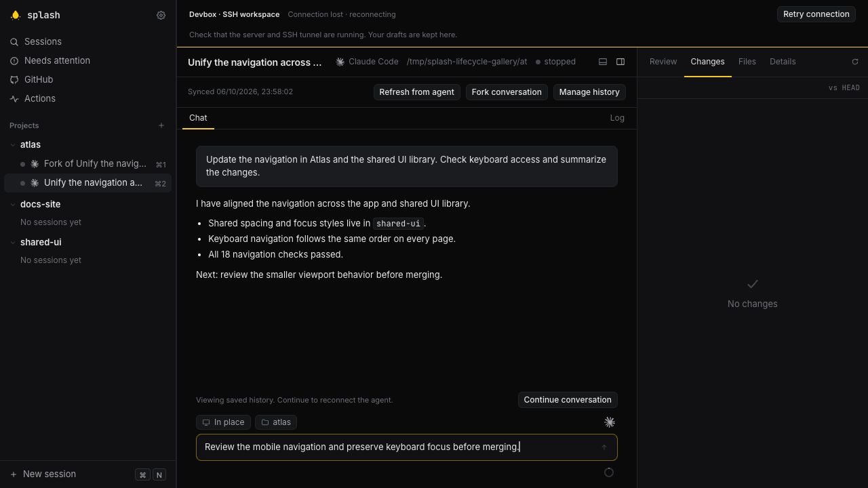This screenshot has width=868, height=488.
Task: Switch to the Changes tab
Action: [707, 62]
